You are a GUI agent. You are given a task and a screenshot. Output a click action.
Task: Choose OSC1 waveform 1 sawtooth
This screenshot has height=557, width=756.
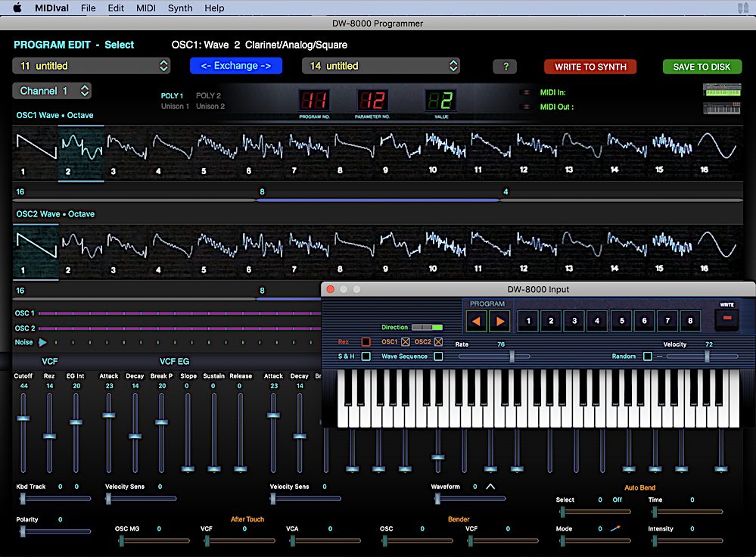35,147
